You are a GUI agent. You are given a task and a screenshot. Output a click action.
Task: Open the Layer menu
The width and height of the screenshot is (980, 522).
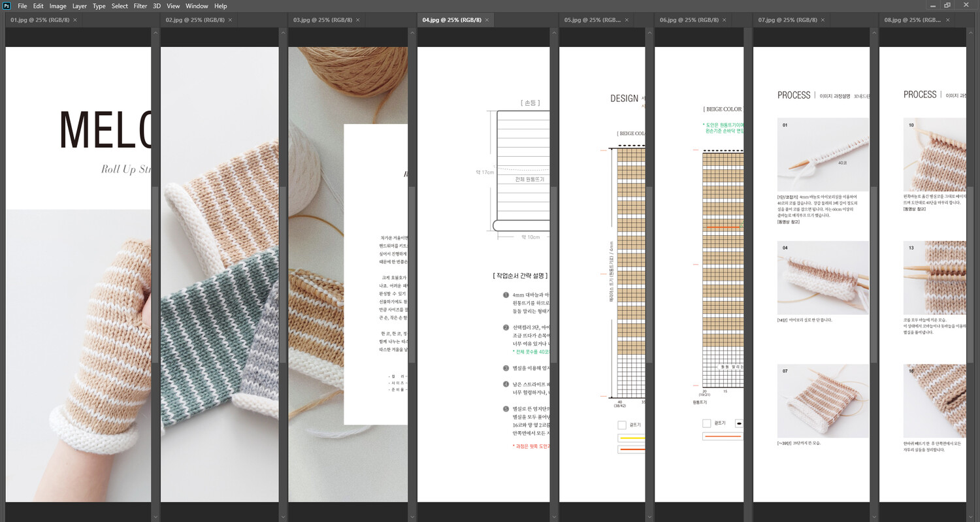[79, 6]
